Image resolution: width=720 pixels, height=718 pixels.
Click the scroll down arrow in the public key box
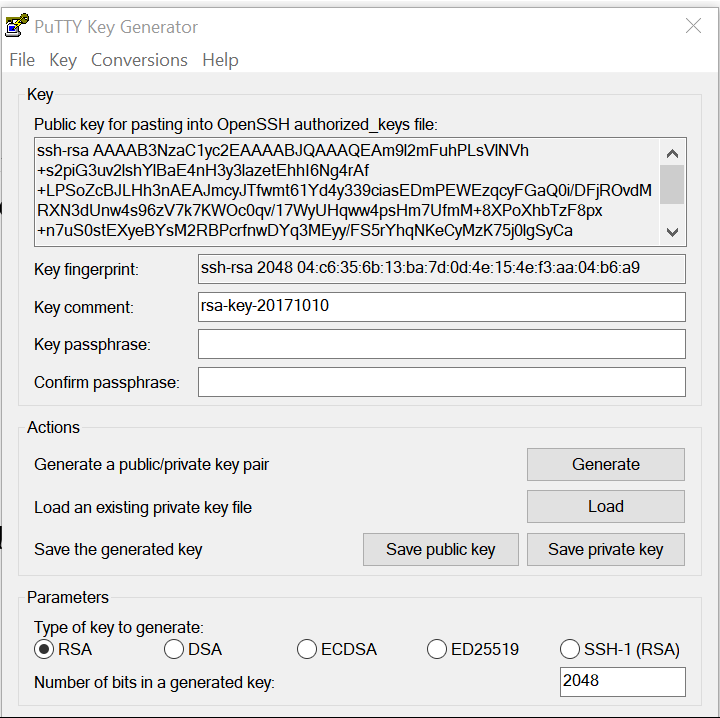point(672,232)
